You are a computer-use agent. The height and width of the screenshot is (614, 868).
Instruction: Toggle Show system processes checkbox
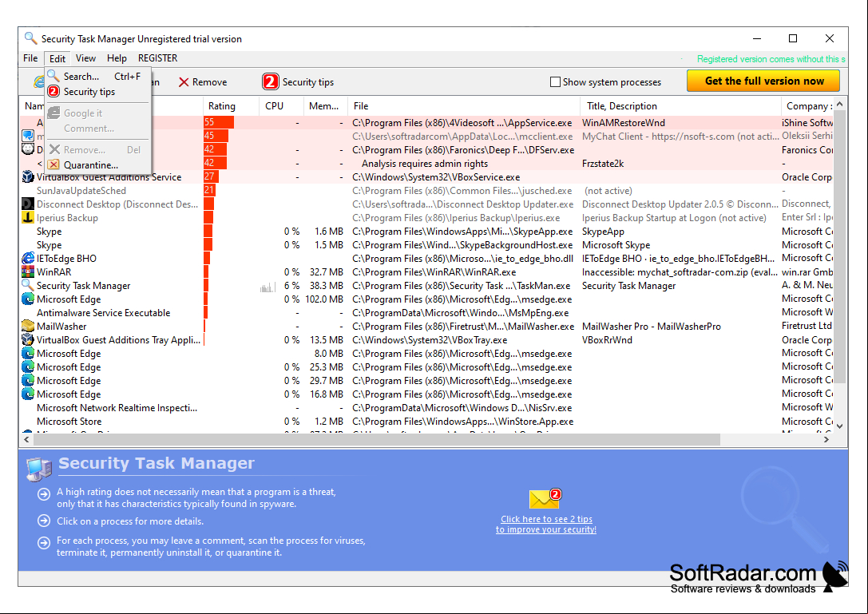pyautogui.click(x=555, y=82)
